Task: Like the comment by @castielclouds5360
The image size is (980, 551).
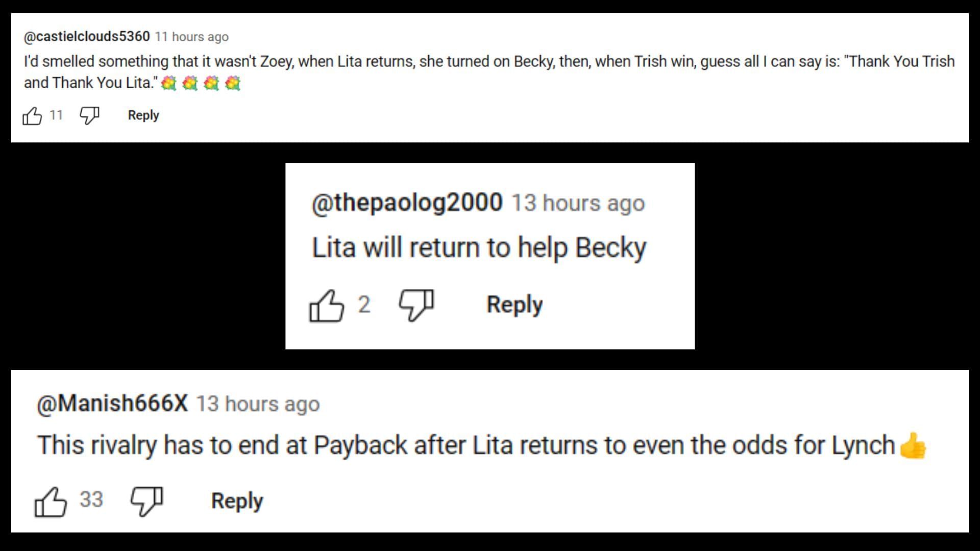Action: [32, 116]
